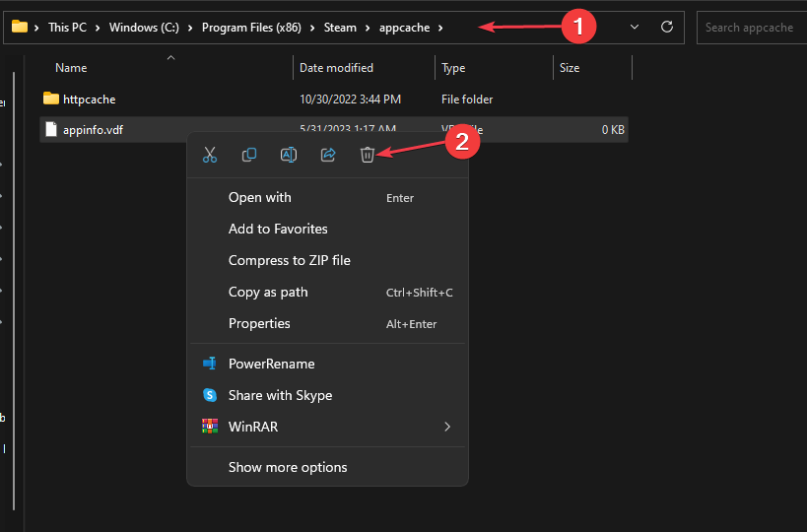Open Properties from context menu
The image size is (807, 532).
(328, 323)
